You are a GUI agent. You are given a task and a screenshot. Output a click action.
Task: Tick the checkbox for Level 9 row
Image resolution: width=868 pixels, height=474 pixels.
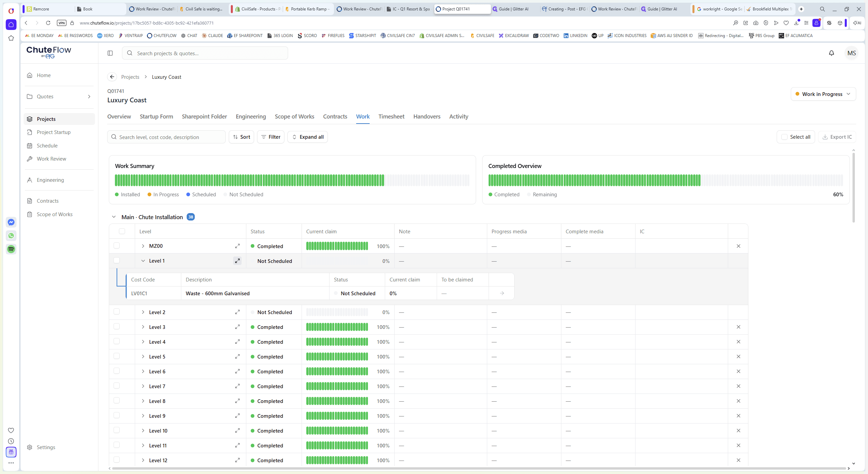(117, 415)
